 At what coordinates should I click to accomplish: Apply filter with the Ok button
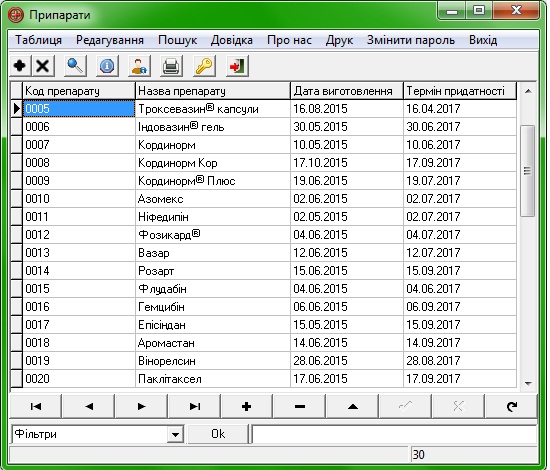[x=218, y=434]
